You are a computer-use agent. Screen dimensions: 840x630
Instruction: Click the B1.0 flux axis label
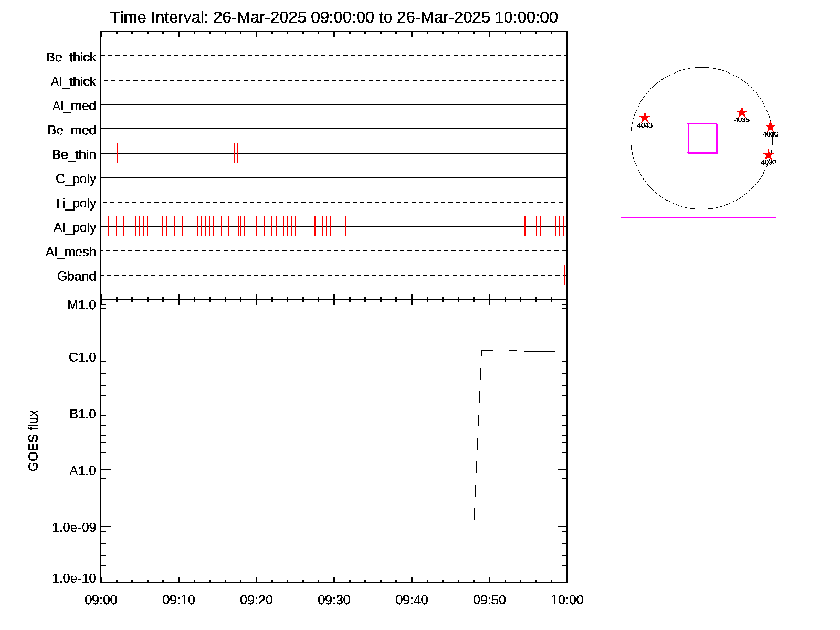83,414
